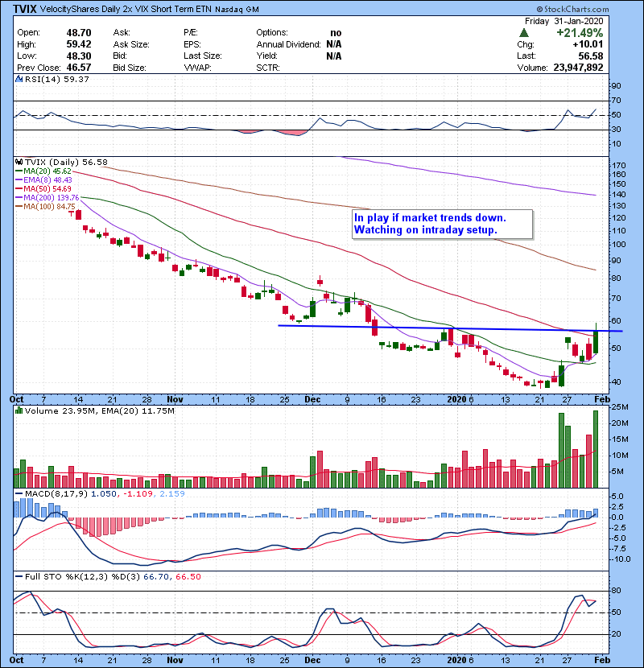Click the RSI(14) 59.37 indicator label
The image size is (644, 668).
(57, 79)
